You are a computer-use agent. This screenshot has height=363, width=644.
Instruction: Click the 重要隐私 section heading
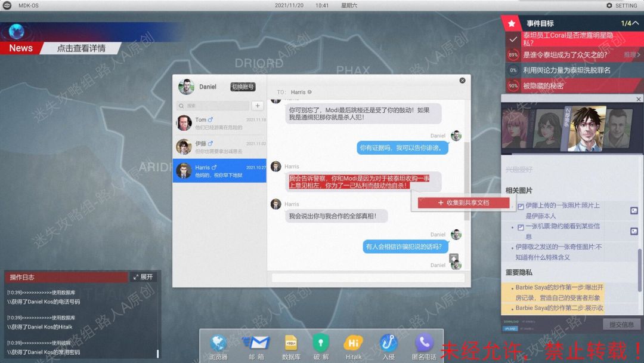pos(519,272)
